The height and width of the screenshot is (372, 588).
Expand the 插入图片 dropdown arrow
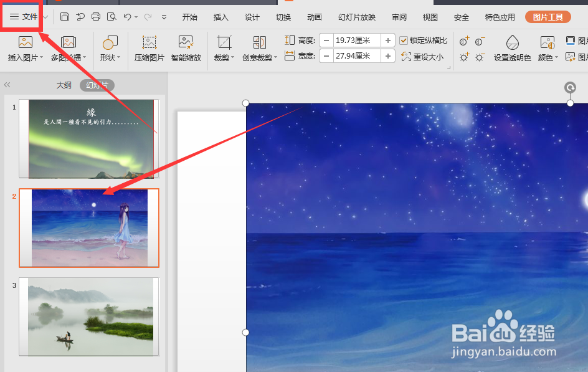click(x=42, y=58)
